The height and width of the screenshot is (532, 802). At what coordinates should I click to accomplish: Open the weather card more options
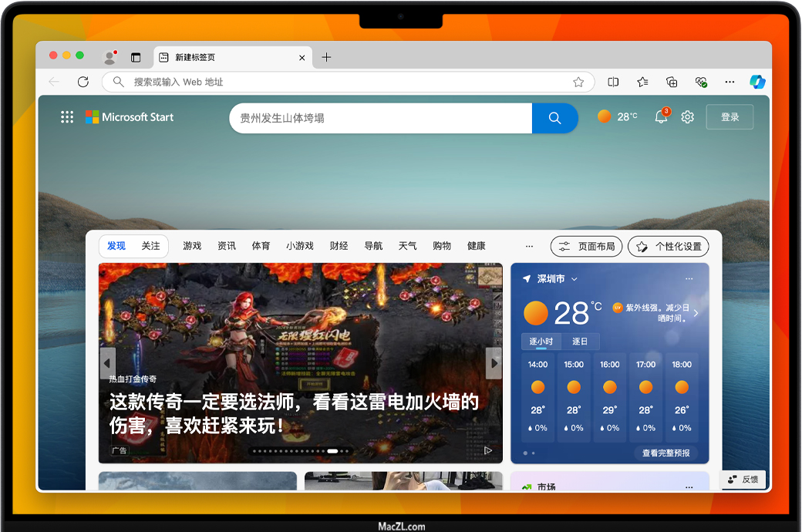(x=689, y=279)
